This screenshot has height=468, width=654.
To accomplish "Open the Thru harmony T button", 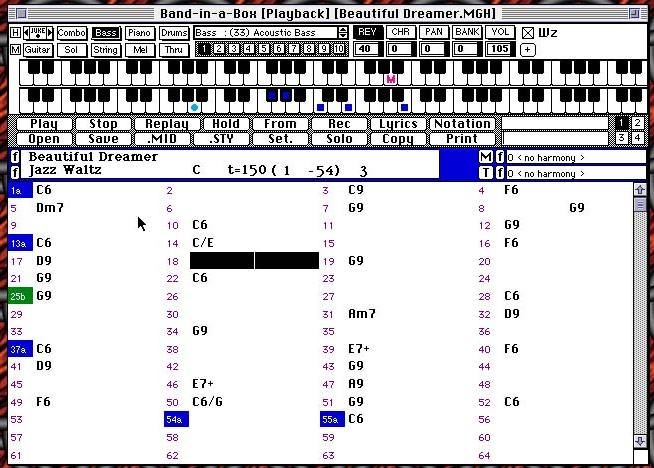I will [x=485, y=172].
